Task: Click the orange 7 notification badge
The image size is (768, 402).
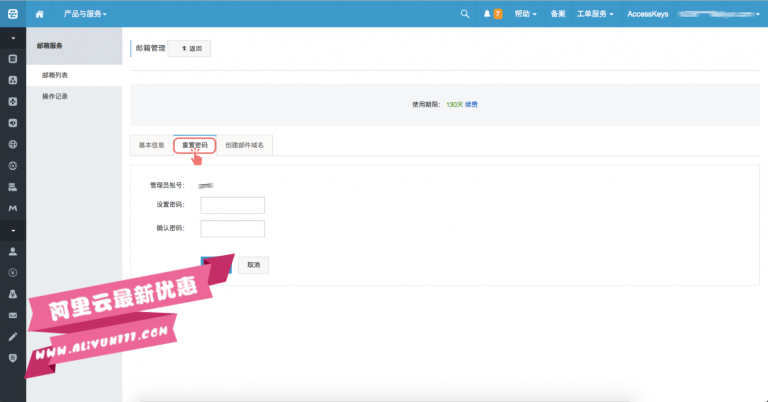Action: 498,14
